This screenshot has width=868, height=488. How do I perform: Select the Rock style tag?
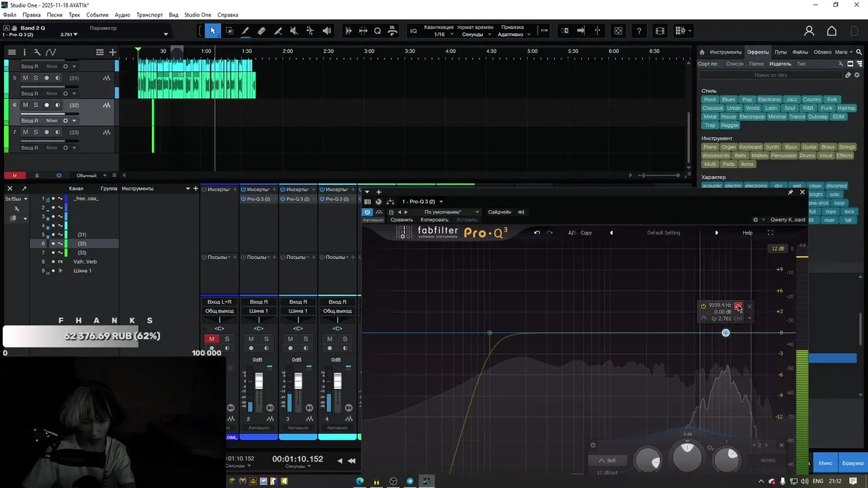coord(710,100)
